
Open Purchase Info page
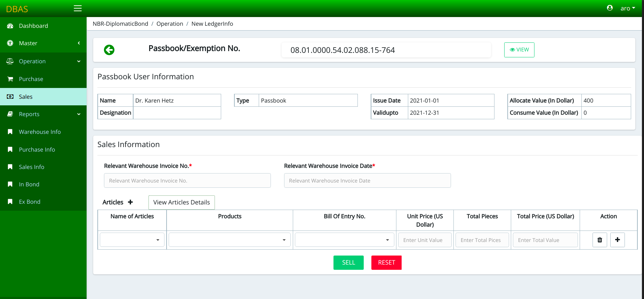43,149
